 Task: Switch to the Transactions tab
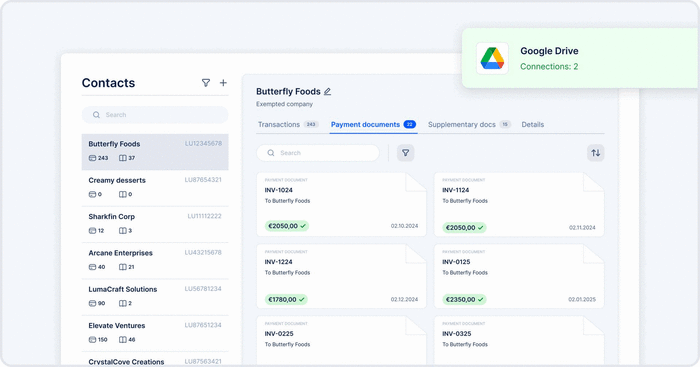(288, 125)
